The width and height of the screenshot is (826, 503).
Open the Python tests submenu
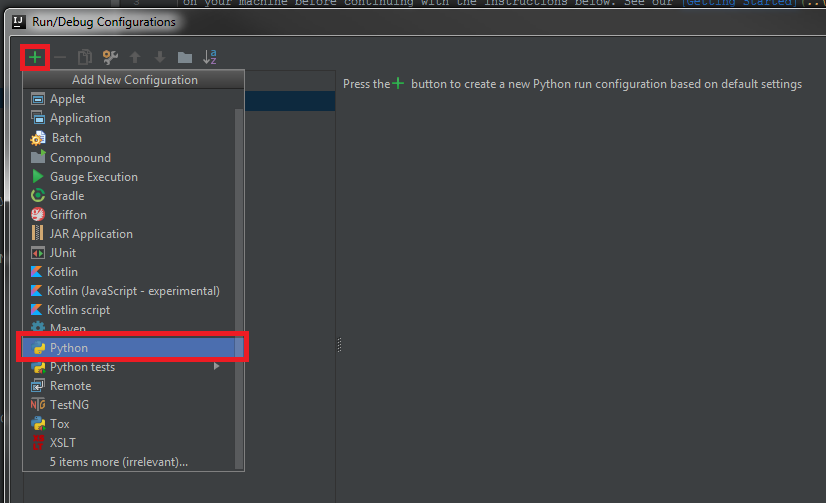129,367
